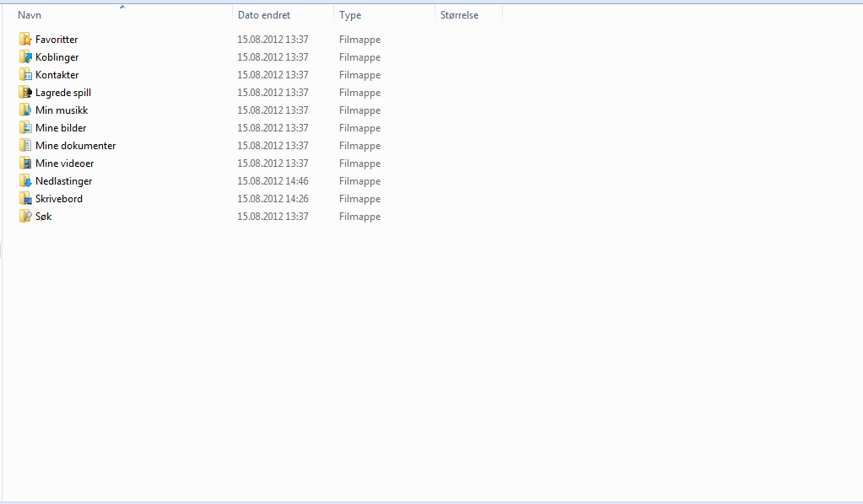Viewport: 863px width, 504px height.
Task: Click Filmappe type in Lagrede spill row
Action: coord(359,93)
